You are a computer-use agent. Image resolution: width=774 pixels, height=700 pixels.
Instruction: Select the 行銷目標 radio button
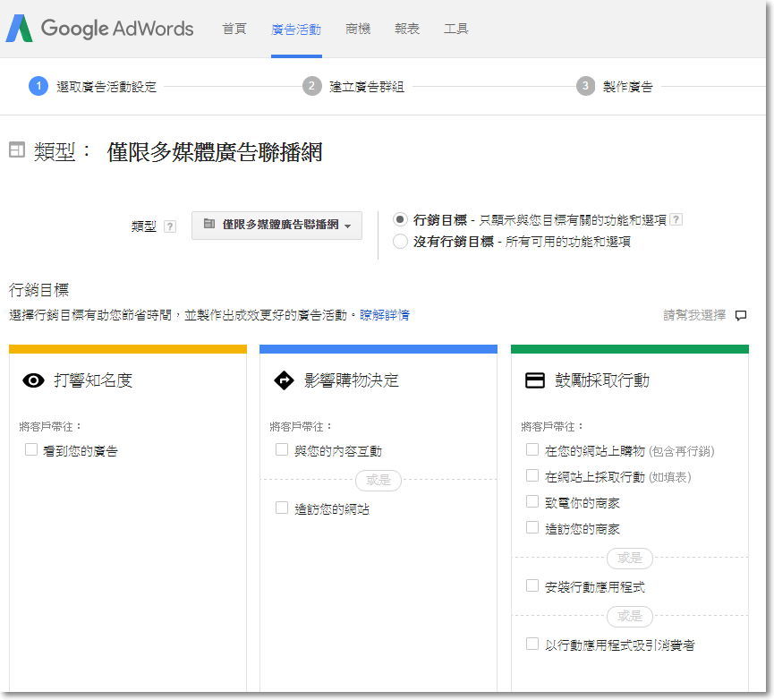tap(400, 219)
